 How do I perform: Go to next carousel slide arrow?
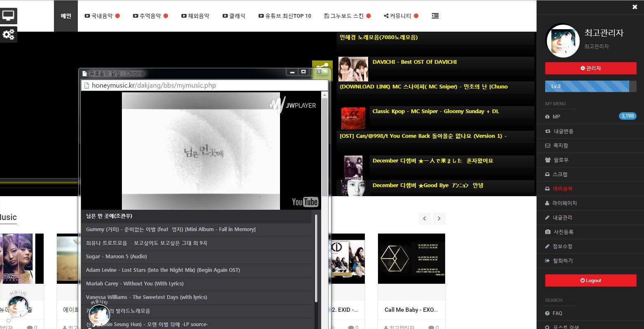(439, 219)
